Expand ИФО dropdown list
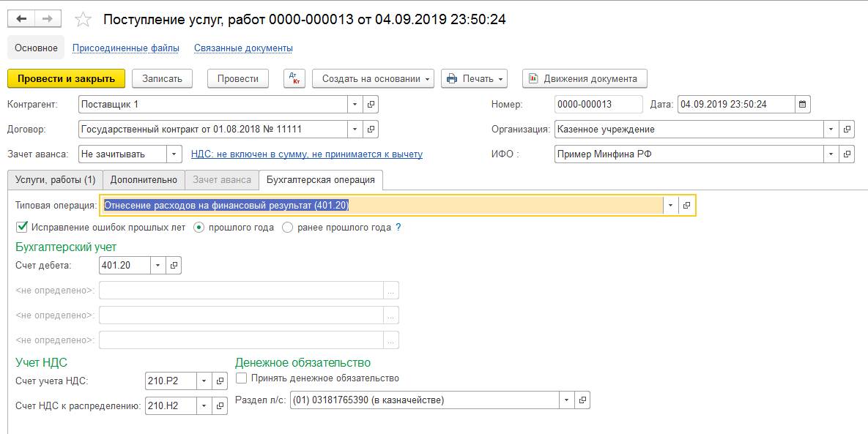The image size is (868, 434). click(x=831, y=154)
